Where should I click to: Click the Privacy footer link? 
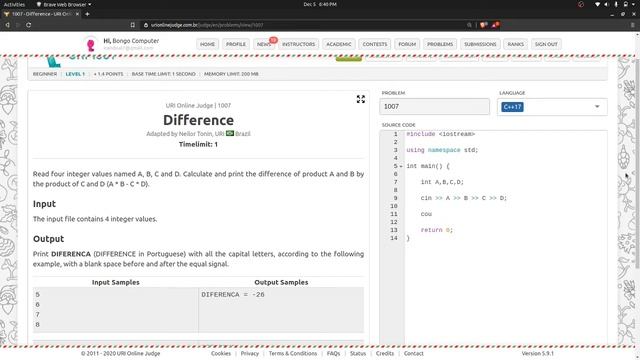(x=250, y=353)
